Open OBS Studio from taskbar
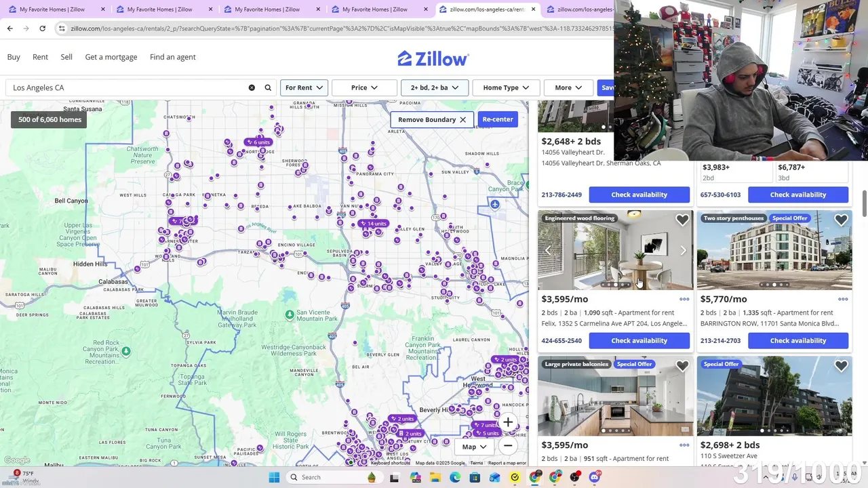868x488 pixels. tap(575, 477)
